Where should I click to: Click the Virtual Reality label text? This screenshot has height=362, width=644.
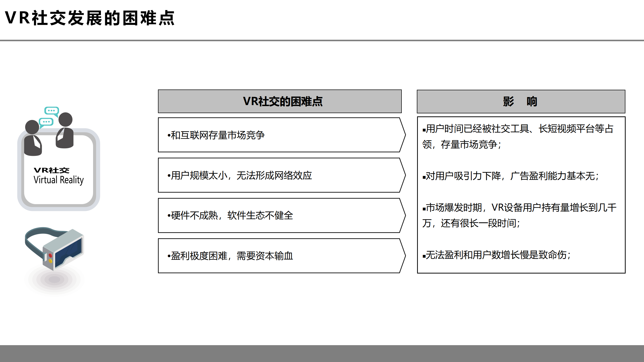point(59,180)
